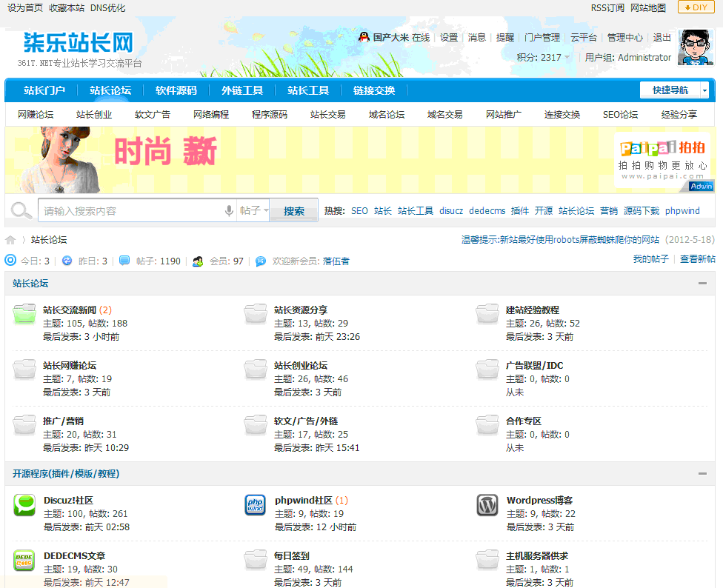Click the home icon in breadcrumb
The image size is (723, 588).
coord(10,240)
